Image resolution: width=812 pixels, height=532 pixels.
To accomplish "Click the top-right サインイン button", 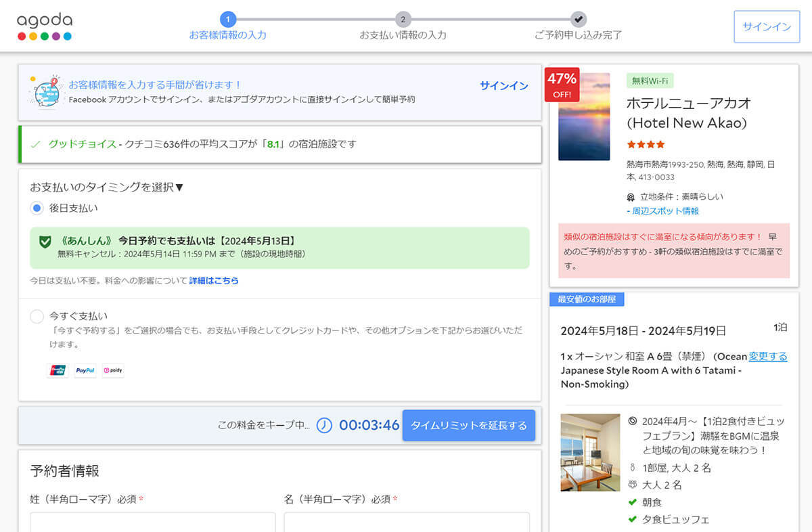I will click(767, 27).
